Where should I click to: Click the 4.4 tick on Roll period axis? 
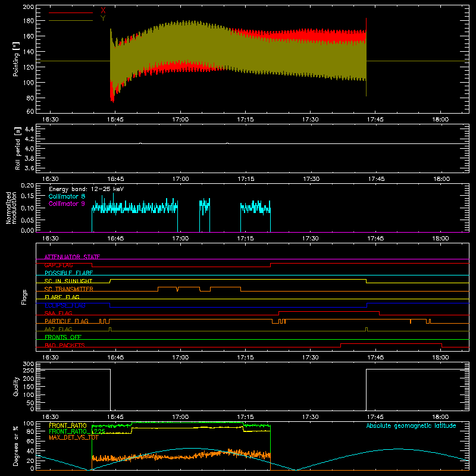pyautogui.click(x=29, y=130)
